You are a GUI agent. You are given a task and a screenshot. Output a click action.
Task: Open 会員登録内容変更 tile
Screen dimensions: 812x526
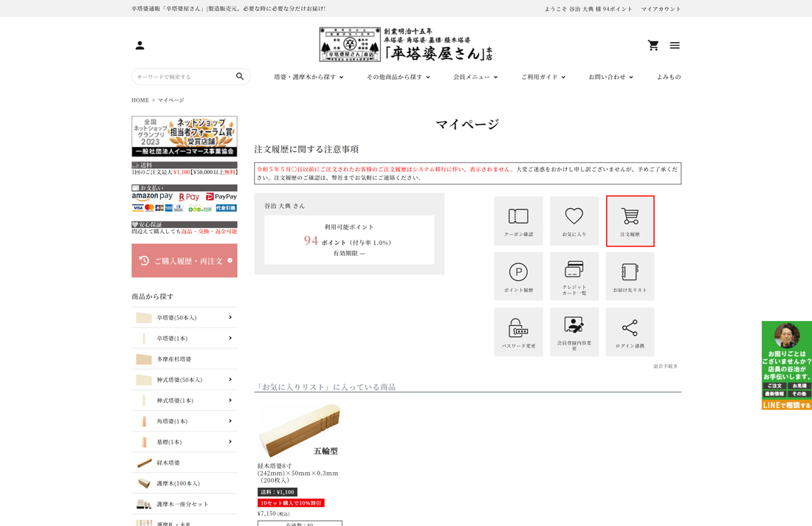(x=574, y=332)
